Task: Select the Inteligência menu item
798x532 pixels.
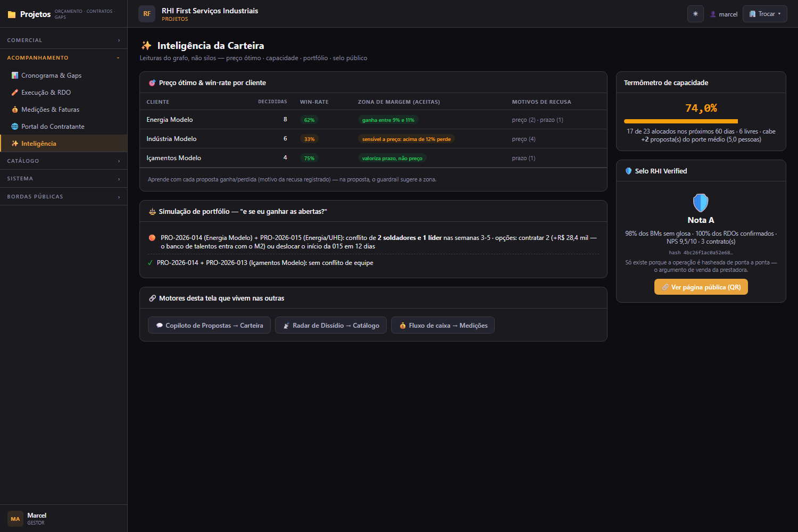Action: [64, 144]
